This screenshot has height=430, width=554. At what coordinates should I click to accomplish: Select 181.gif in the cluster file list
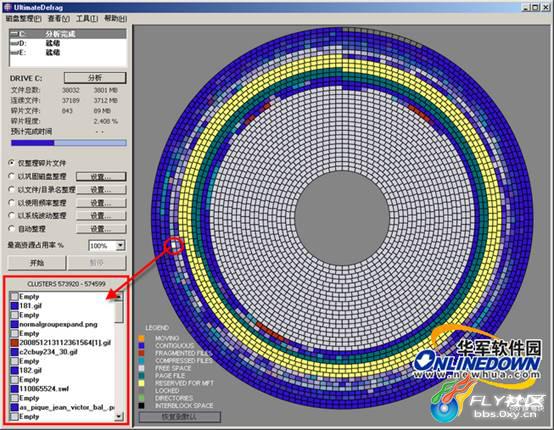(x=30, y=306)
